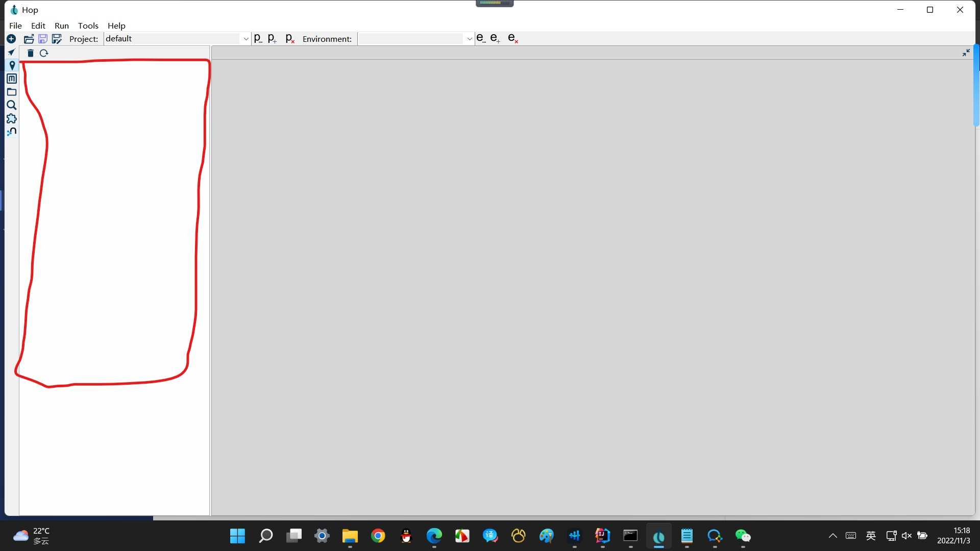Image resolution: width=980 pixels, height=551 pixels.
Task: Click the Delete trash can icon
Action: 31,53
